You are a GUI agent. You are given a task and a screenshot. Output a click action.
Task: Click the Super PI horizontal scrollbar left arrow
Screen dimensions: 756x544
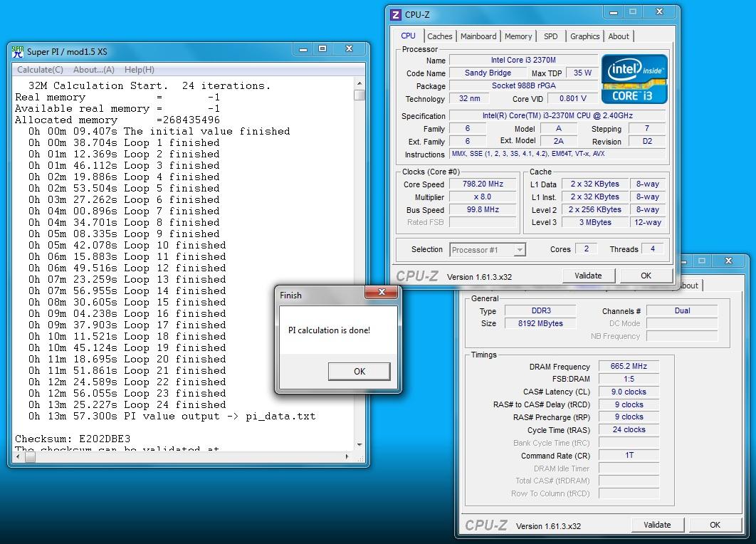(19, 456)
